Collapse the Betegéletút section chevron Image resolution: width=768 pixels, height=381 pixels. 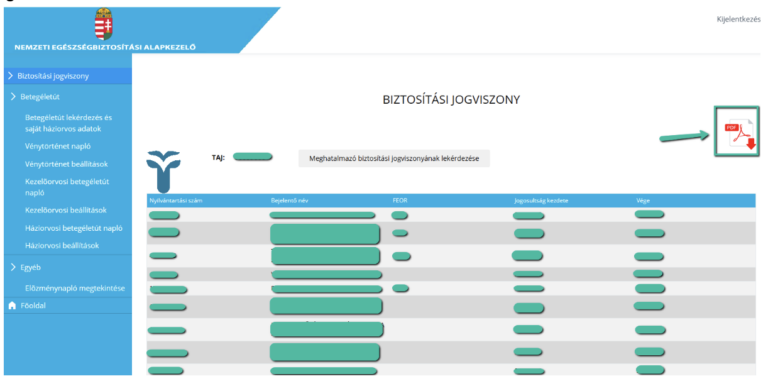(13, 97)
